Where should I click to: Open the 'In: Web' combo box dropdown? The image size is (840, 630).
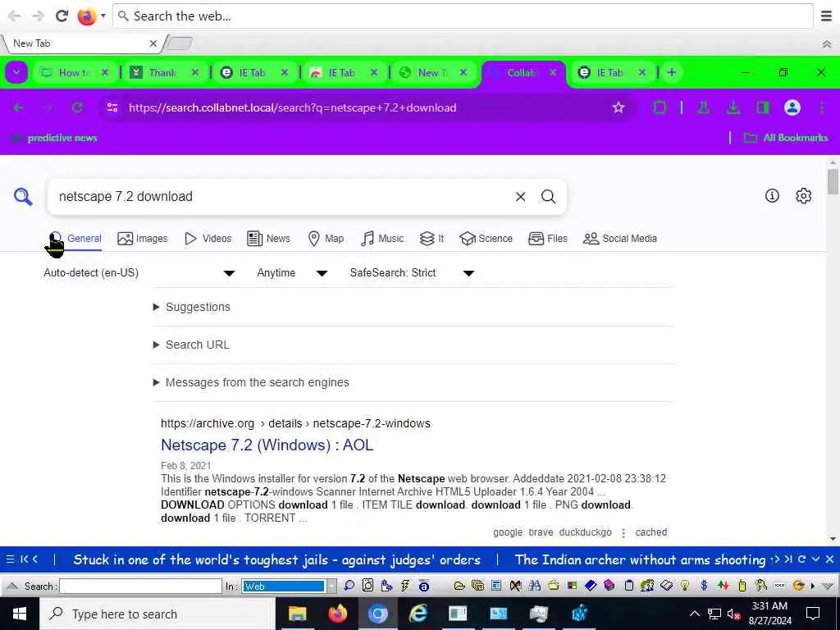tap(331, 586)
